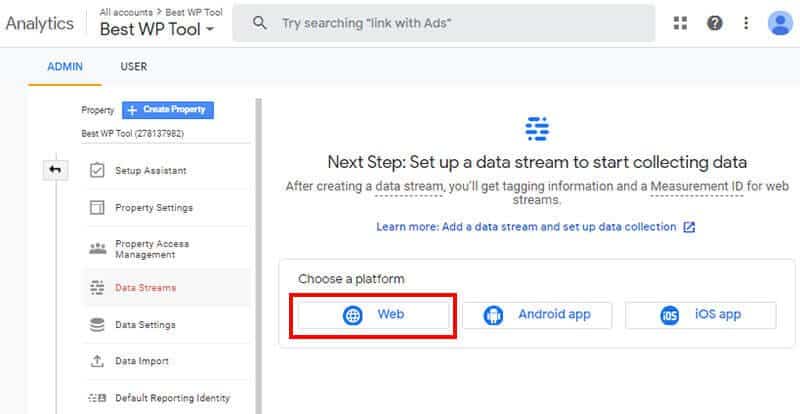Click the Data Streams icon in sidebar
Image resolution: width=800 pixels, height=414 pixels.
point(97,287)
